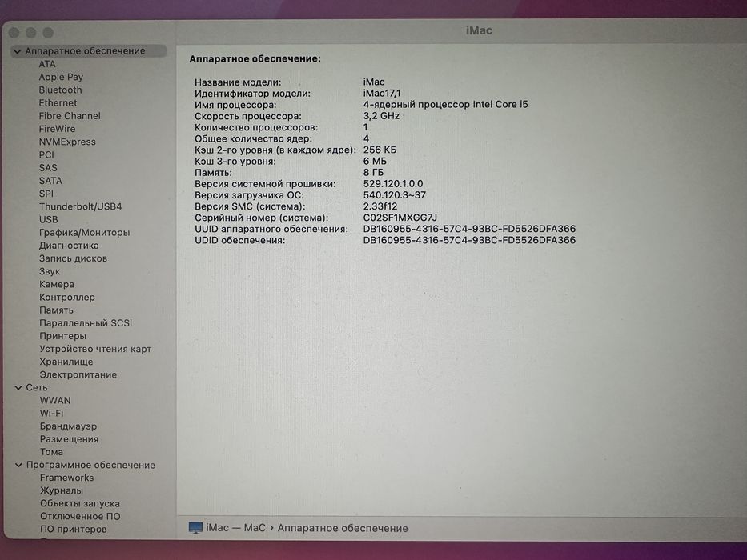Image resolution: width=747 pixels, height=560 pixels.
Task: Close the System Information window
Action: 14,32
